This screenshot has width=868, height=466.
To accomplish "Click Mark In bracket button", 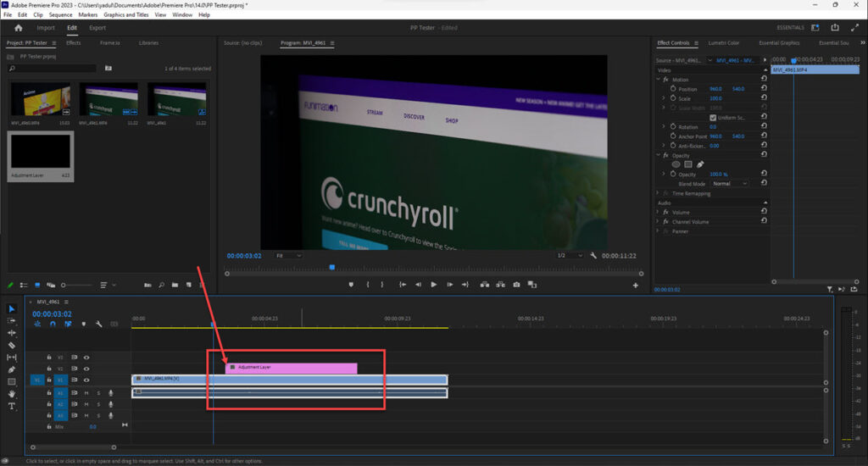I will tap(368, 285).
